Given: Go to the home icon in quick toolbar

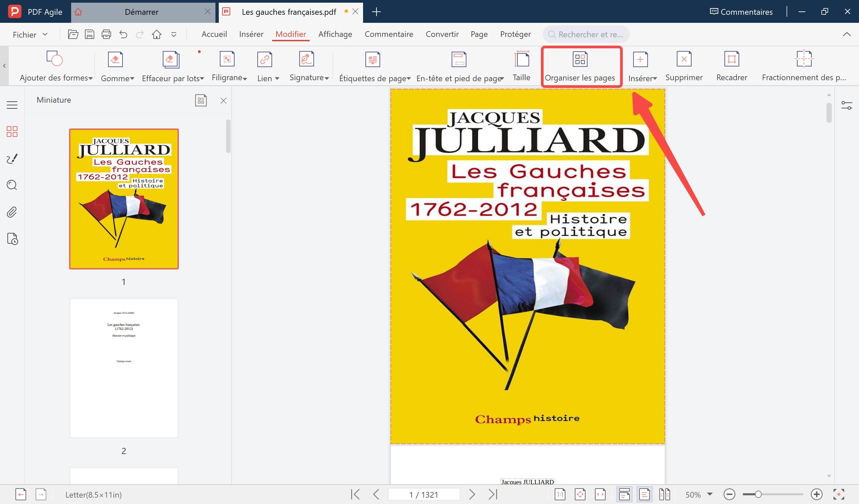Looking at the screenshot, I should click(x=156, y=34).
